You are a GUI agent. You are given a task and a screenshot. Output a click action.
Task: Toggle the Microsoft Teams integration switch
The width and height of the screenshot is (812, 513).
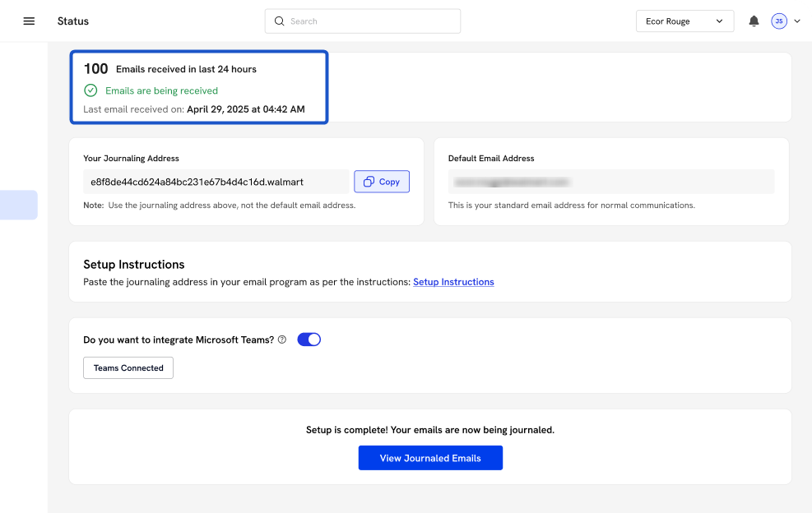pyautogui.click(x=309, y=340)
